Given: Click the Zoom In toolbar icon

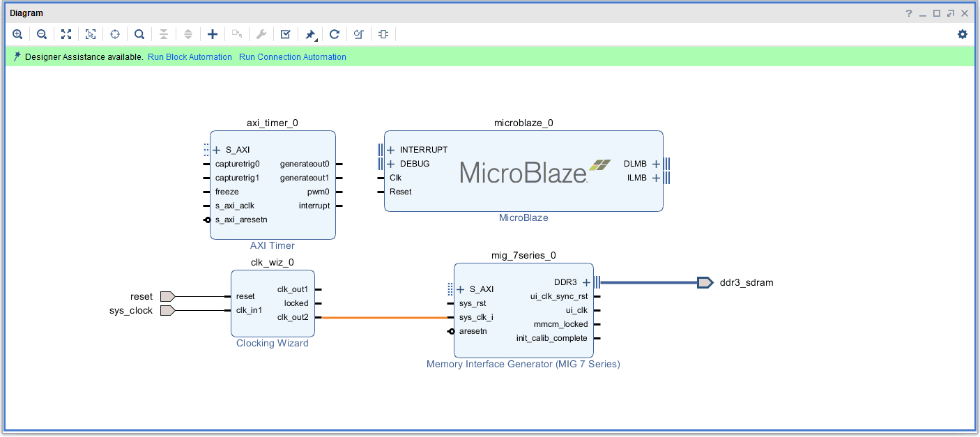Looking at the screenshot, I should tap(17, 34).
